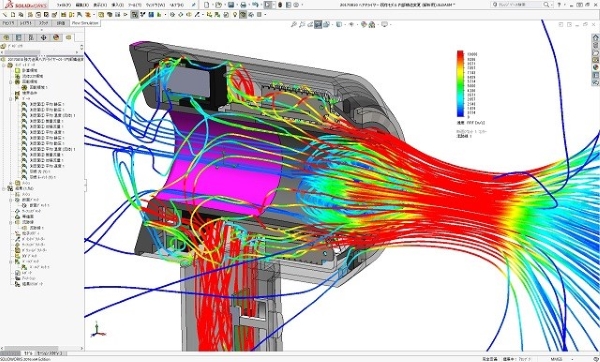
Task: Click the velocity color legend bar
Action: 460,83
